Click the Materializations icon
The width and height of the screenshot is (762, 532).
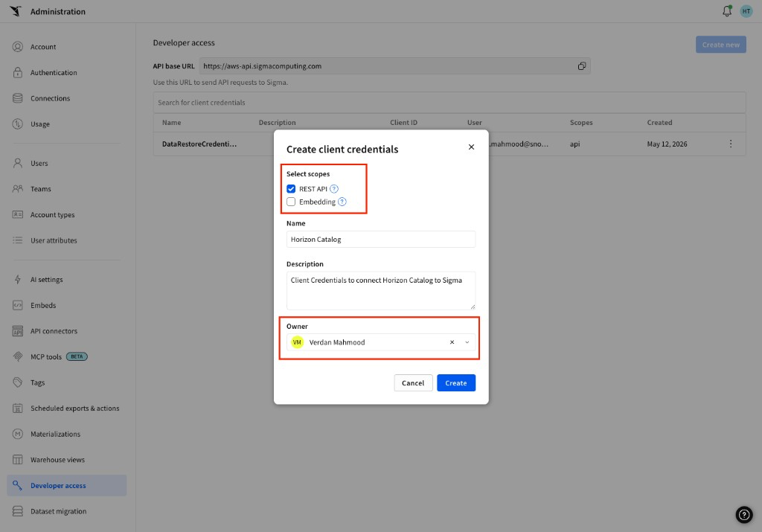coord(18,434)
